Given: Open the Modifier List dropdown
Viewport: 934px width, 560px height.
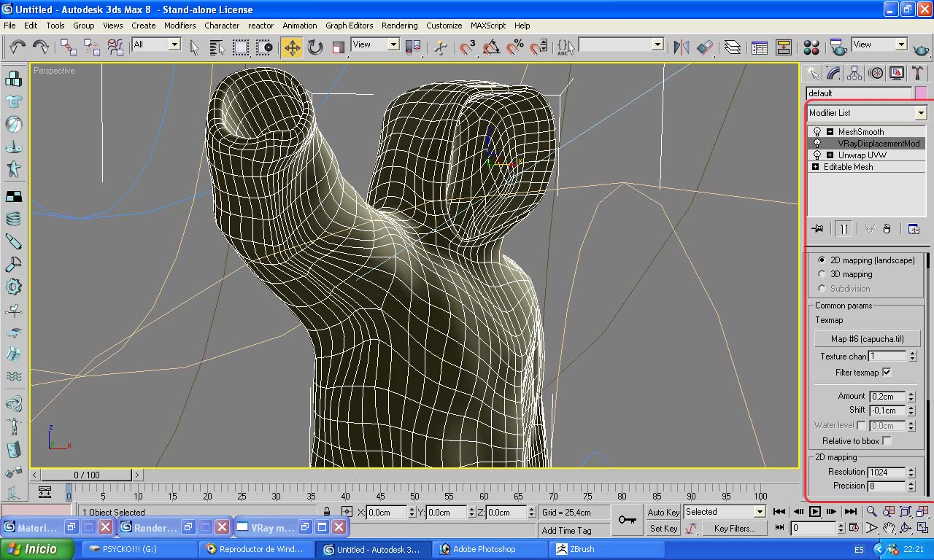Looking at the screenshot, I should pyautogui.click(x=921, y=113).
